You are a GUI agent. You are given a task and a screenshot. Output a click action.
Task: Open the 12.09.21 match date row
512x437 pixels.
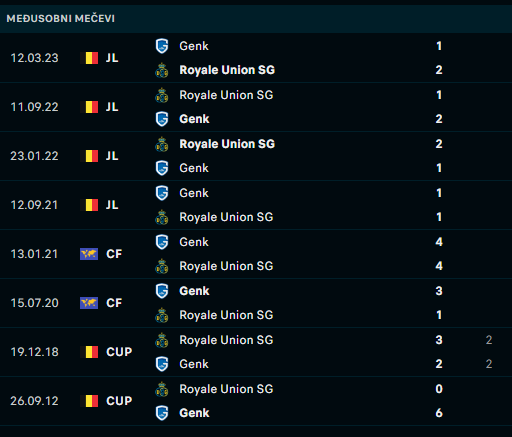click(256, 205)
